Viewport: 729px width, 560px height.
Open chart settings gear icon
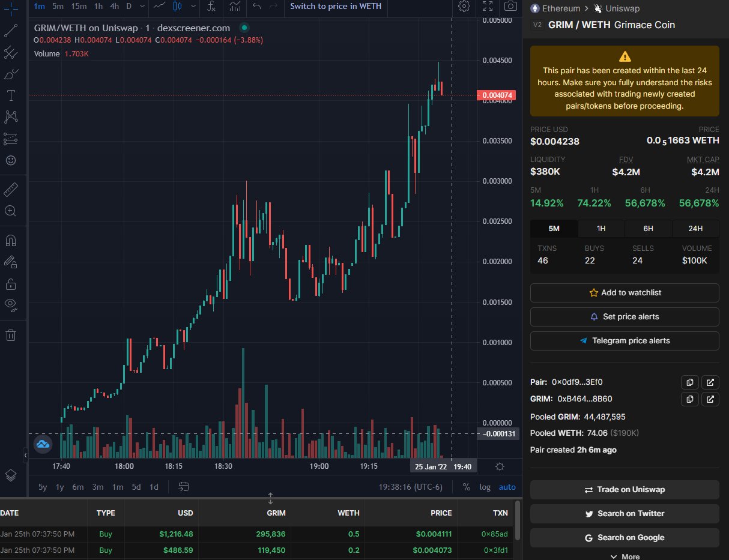click(x=464, y=7)
